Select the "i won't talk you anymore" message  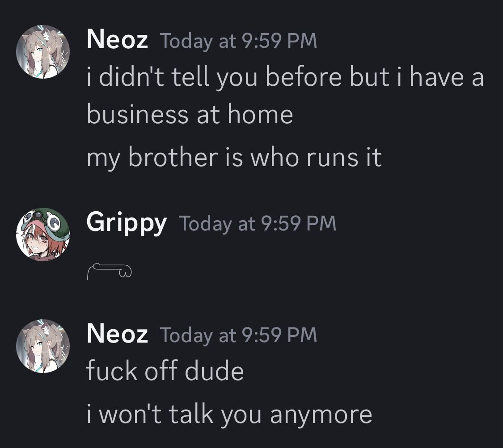pyautogui.click(x=228, y=414)
